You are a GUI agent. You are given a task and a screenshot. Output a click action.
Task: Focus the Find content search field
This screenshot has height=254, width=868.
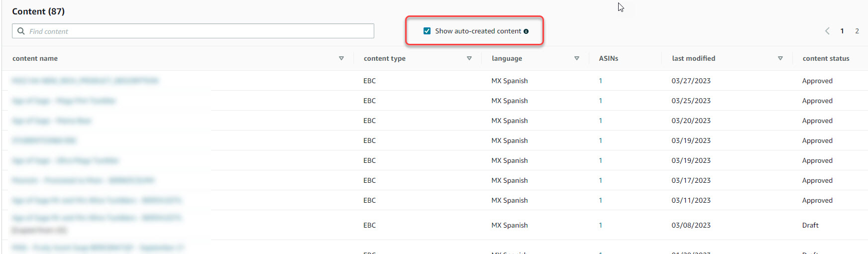199,31
